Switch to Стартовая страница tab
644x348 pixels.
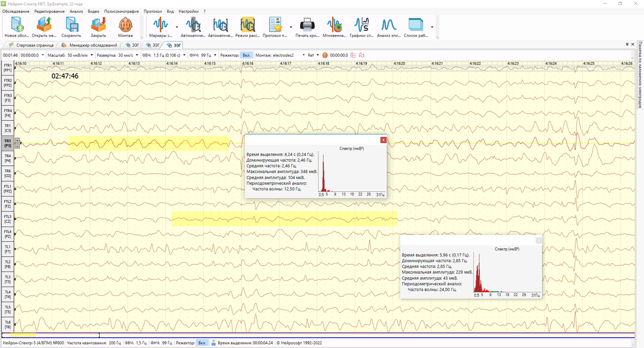31,45
